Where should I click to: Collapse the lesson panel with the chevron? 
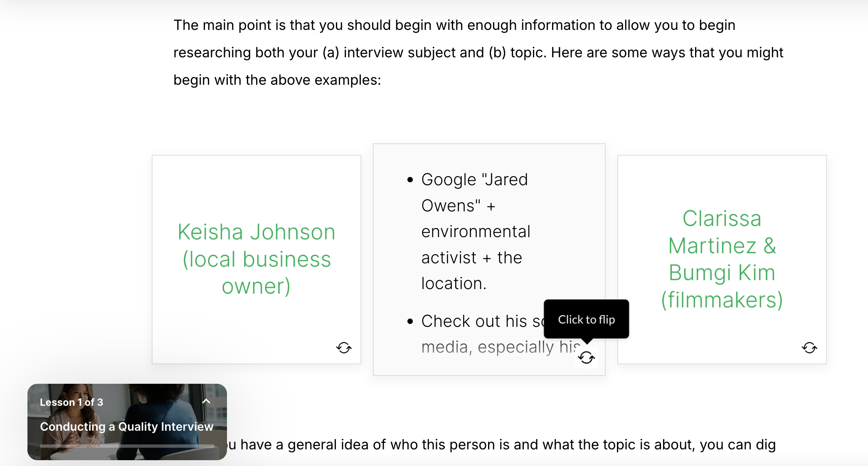point(206,401)
